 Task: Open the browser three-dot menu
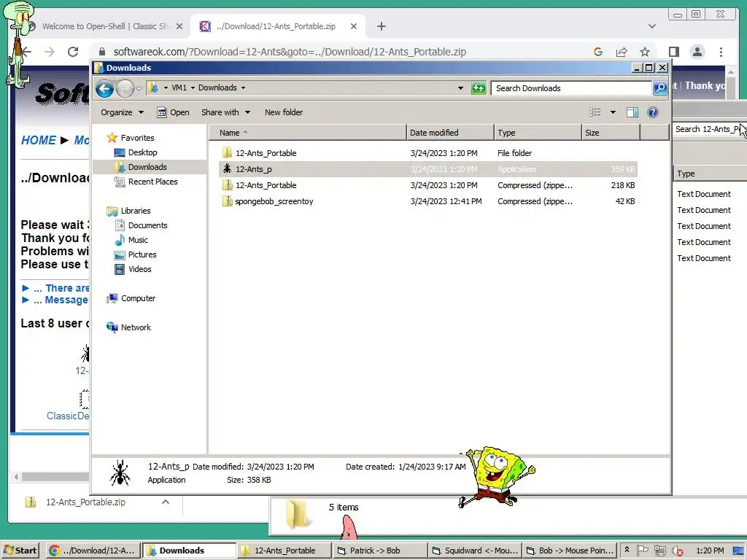click(721, 52)
